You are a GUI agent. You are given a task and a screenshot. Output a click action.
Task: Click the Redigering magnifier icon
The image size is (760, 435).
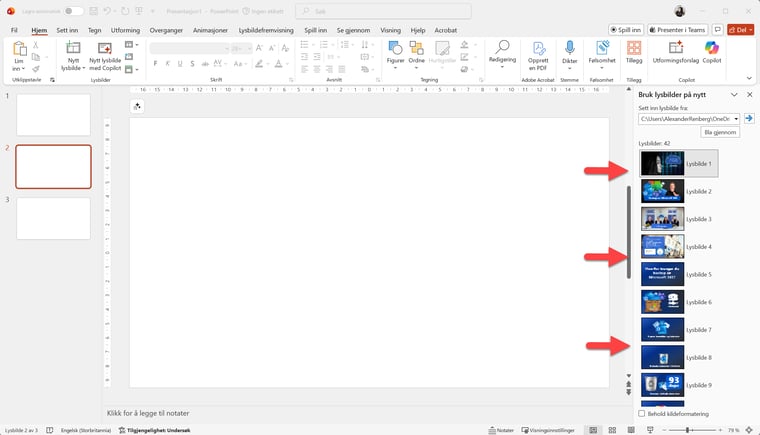click(x=502, y=47)
